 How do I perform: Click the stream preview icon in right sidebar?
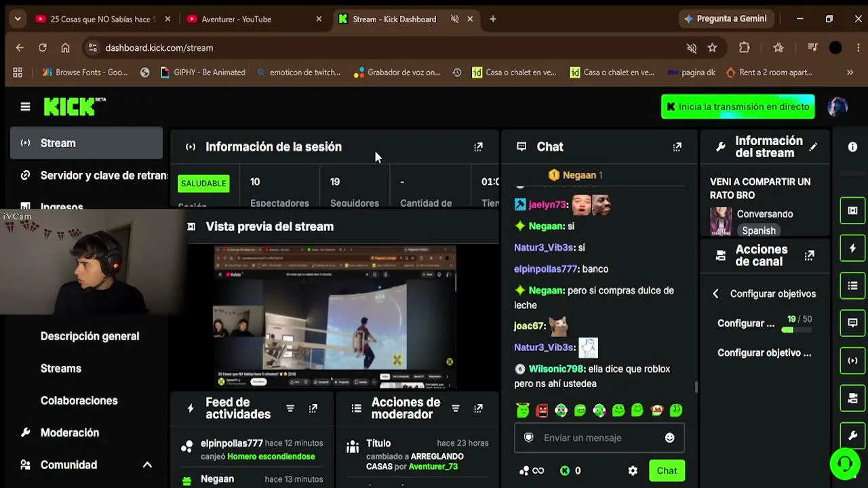point(852,210)
